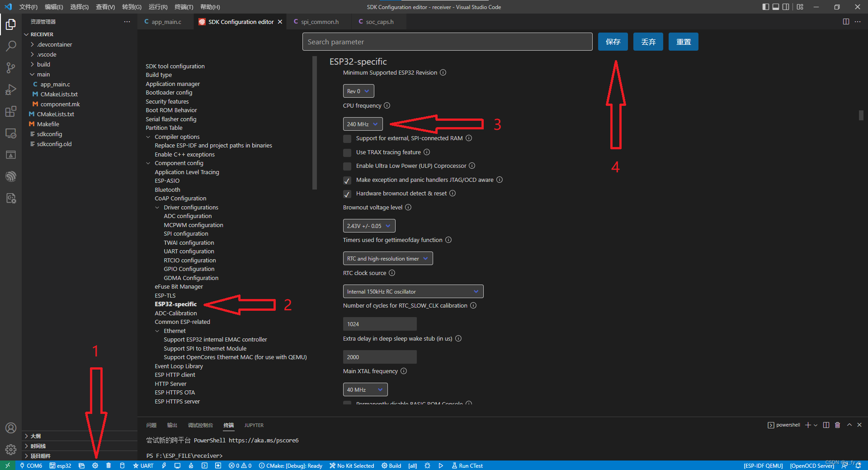Click Build, Flash and Monitor flame icon
Screen dimensions: 868x470
tap(191, 465)
